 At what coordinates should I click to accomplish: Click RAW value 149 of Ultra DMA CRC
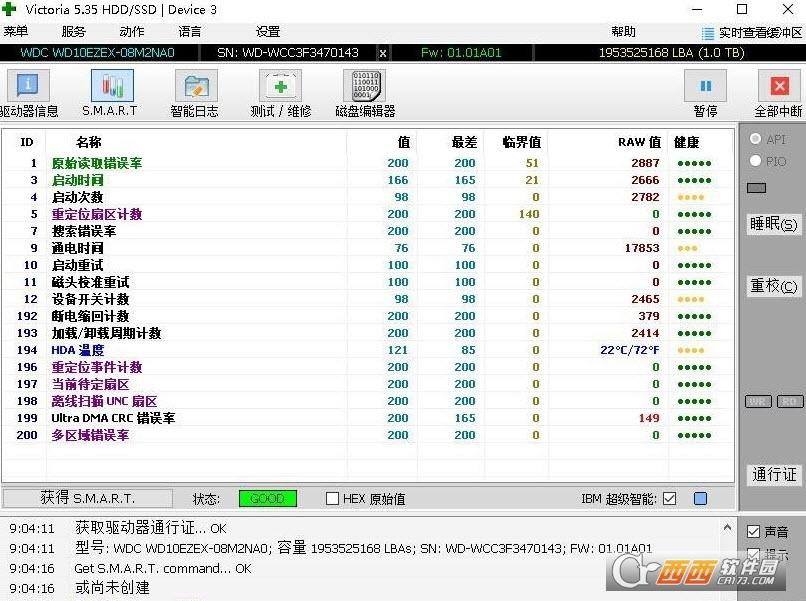tap(649, 418)
